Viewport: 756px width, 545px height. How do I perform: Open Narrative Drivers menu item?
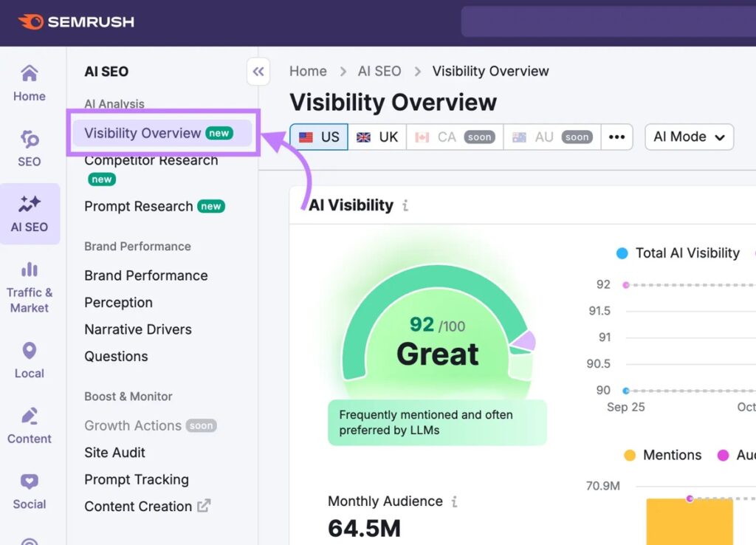[x=138, y=329]
